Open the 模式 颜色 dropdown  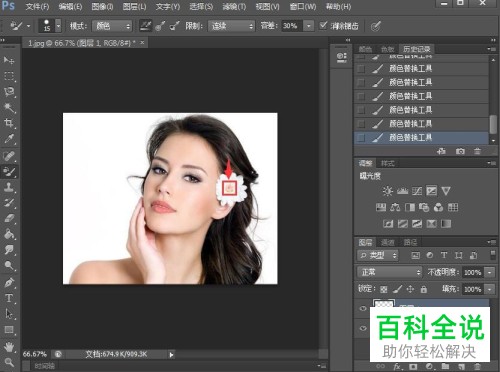[112, 26]
